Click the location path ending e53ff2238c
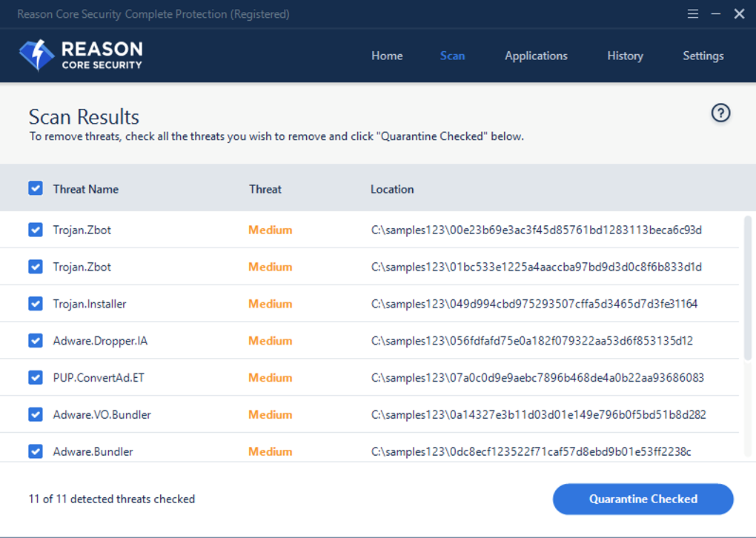Image resolution: width=756 pixels, height=538 pixels. (531, 452)
